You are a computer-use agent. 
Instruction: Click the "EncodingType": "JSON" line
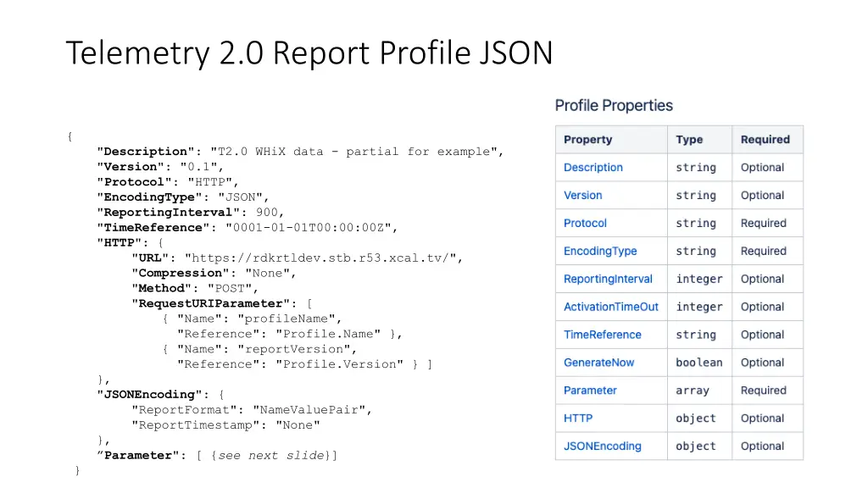[x=183, y=197]
